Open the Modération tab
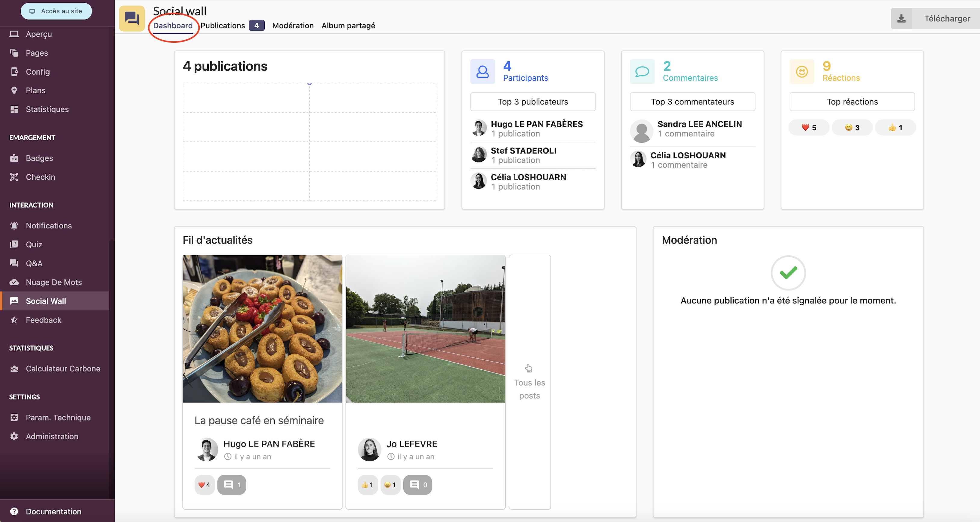Screen dimensions: 980x522 click(x=293, y=26)
